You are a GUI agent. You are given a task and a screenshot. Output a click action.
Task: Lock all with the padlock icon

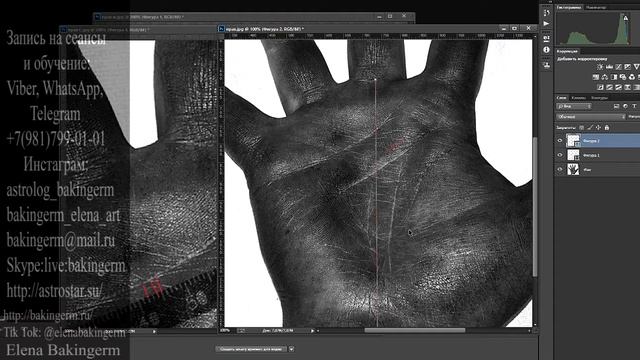coord(607,128)
